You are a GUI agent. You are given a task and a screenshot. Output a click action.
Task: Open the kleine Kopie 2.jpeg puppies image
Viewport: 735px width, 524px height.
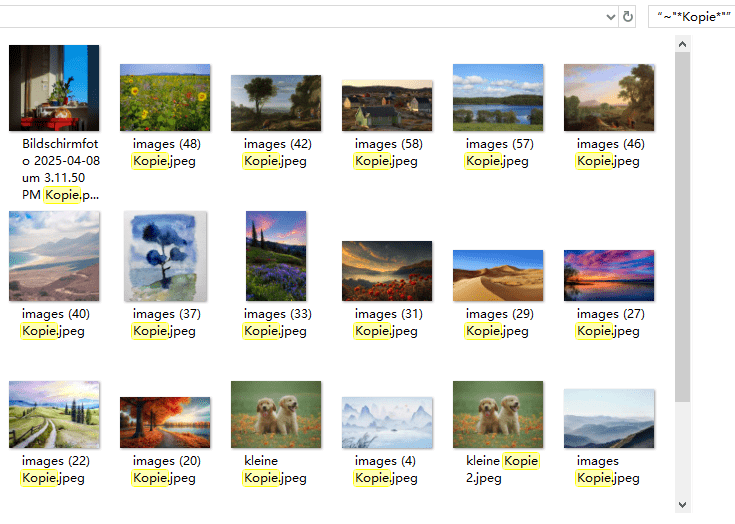tap(498, 414)
